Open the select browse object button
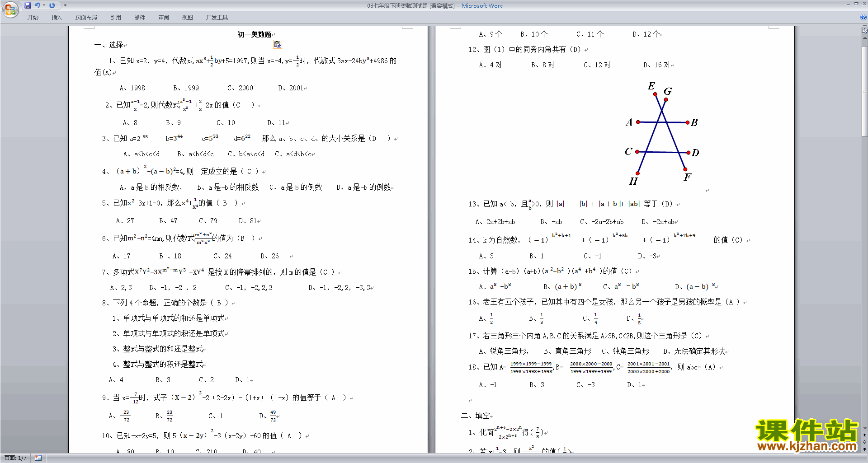Viewport: 868px width, 463px height. coord(865,442)
